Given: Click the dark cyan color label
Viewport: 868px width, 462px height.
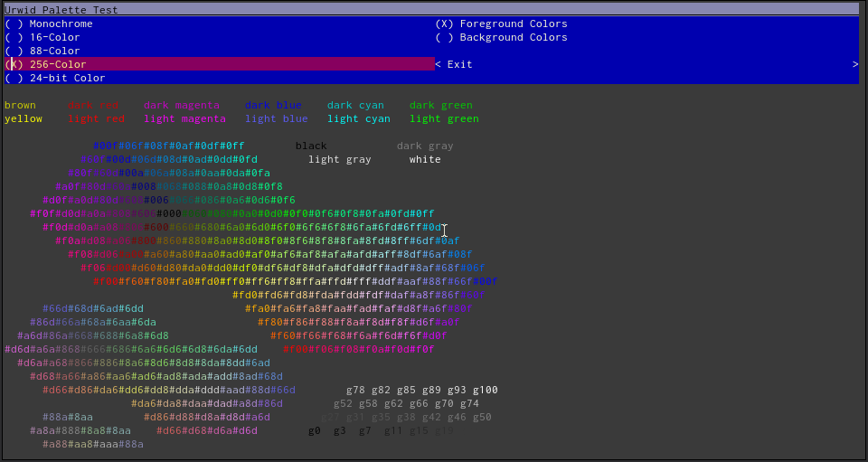Looking at the screenshot, I should pyautogui.click(x=355, y=105).
